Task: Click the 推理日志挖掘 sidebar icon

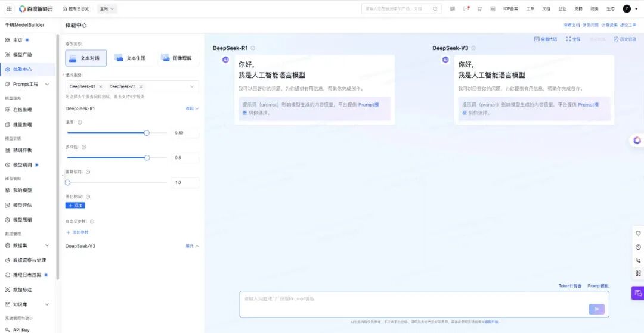Action: (7, 275)
